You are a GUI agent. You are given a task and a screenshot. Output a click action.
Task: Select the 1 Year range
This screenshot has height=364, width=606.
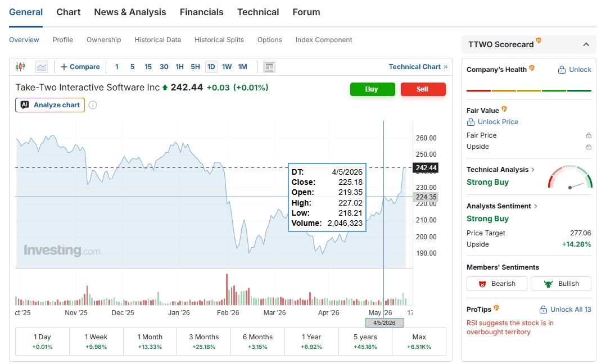pos(311,342)
